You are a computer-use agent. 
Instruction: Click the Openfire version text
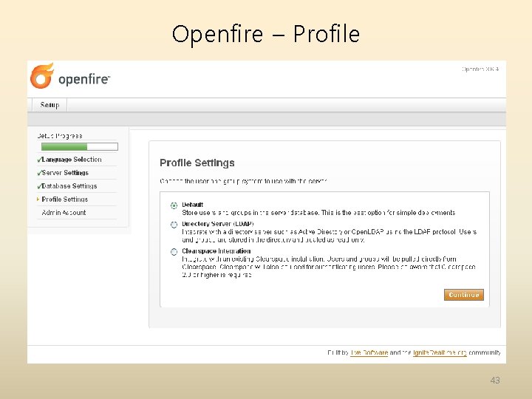tap(480, 69)
